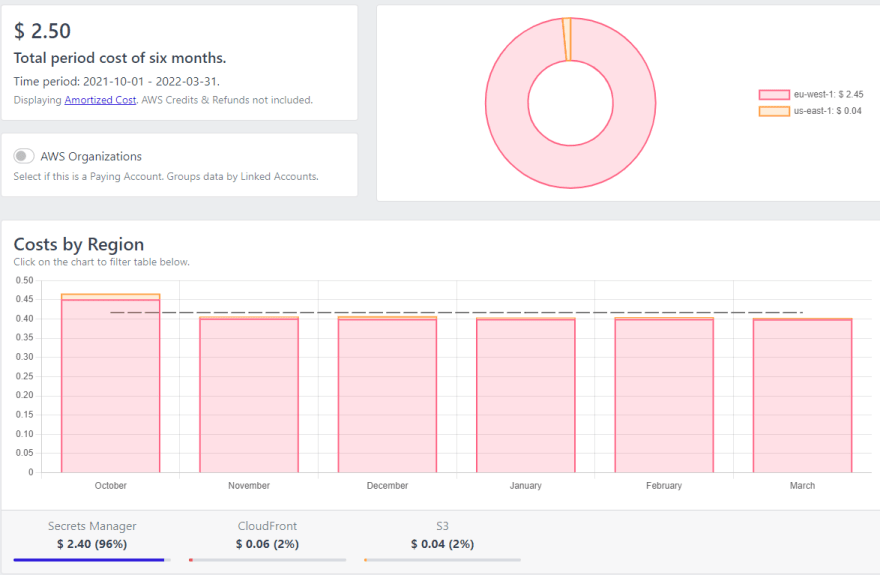
Task: Click the February axis label
Action: click(x=664, y=486)
